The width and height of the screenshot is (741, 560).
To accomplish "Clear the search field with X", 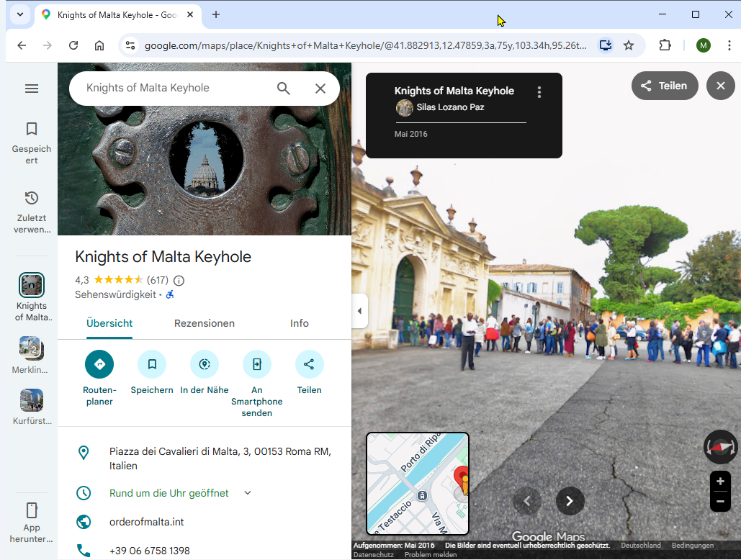I will pyautogui.click(x=320, y=89).
